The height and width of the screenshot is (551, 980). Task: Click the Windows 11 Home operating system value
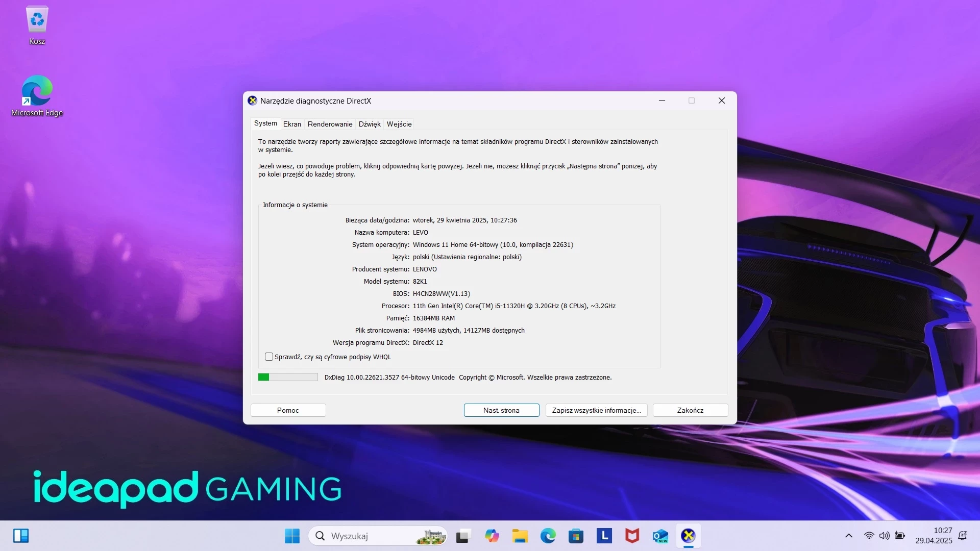coord(493,244)
